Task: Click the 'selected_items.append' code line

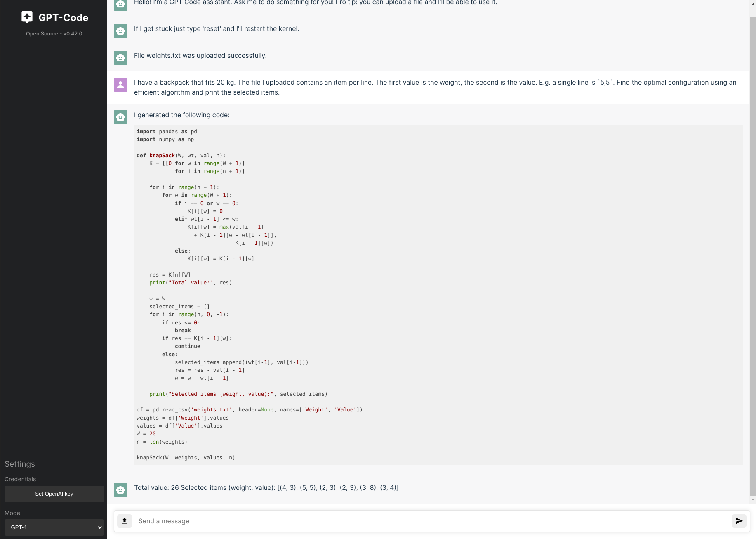Action: coord(242,362)
